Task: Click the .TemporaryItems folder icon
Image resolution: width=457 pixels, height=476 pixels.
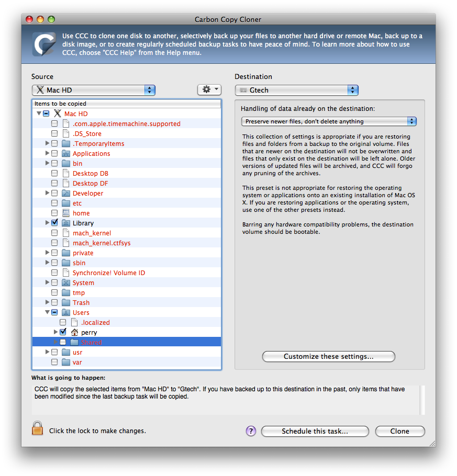Action: [x=66, y=144]
